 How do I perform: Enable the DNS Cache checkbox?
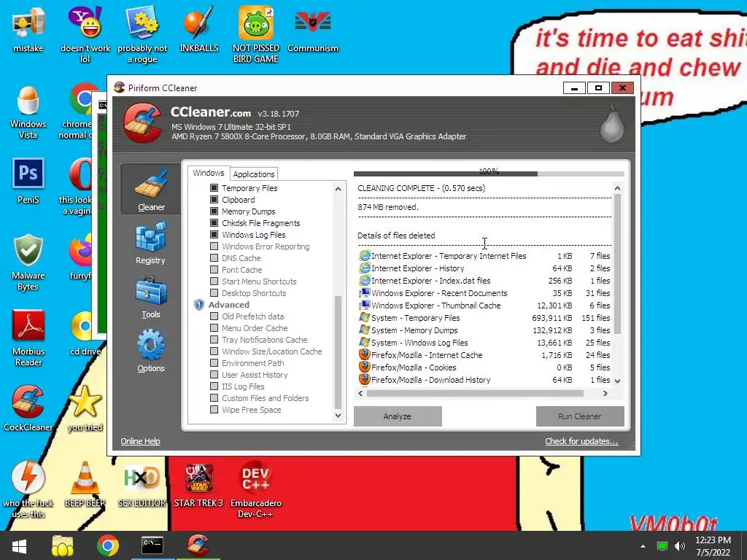tap(214, 258)
